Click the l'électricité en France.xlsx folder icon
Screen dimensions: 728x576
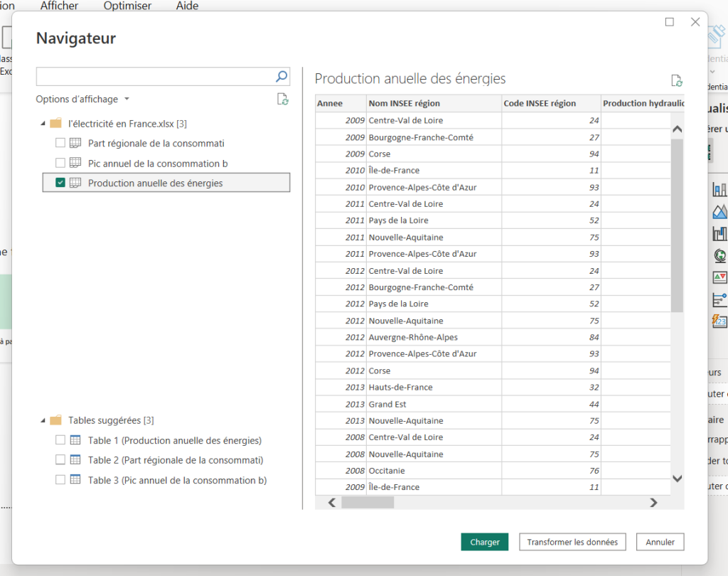[55, 124]
